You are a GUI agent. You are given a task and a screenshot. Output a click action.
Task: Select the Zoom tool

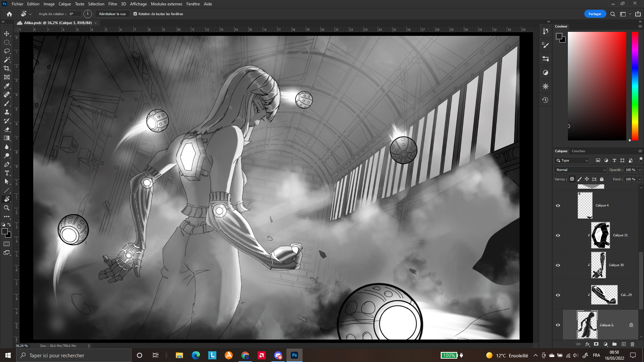pos(7,208)
